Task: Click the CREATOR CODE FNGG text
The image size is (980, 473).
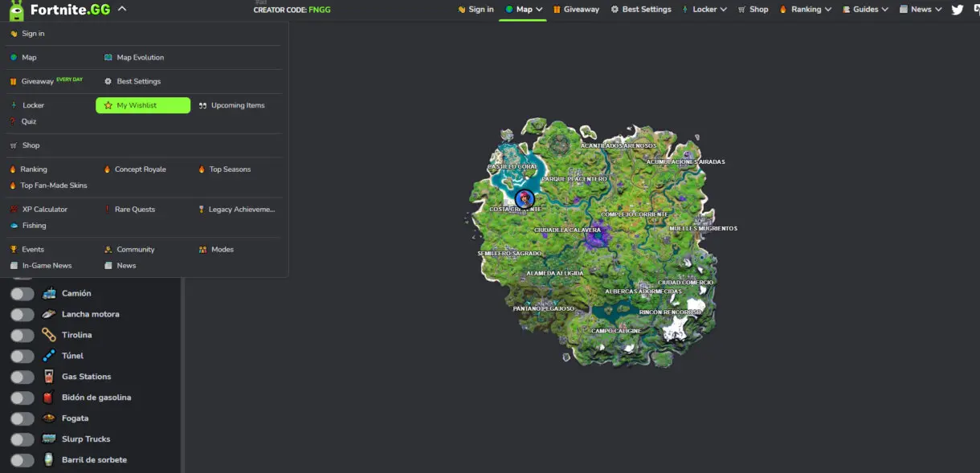Action: click(x=292, y=10)
